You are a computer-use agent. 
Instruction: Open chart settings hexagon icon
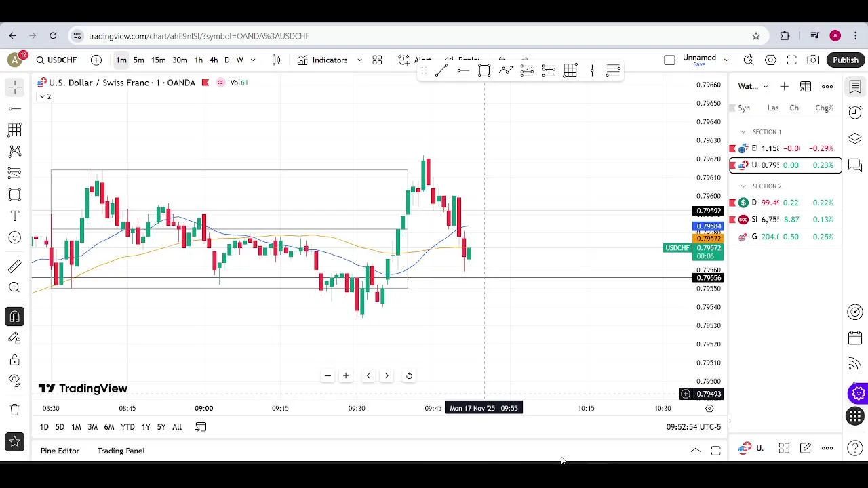click(770, 60)
